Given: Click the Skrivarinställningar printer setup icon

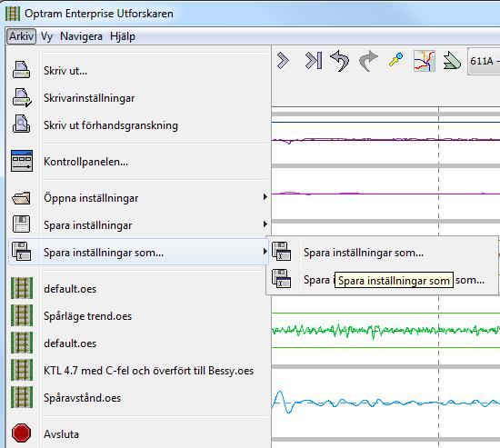Looking at the screenshot, I should click(x=22, y=97).
